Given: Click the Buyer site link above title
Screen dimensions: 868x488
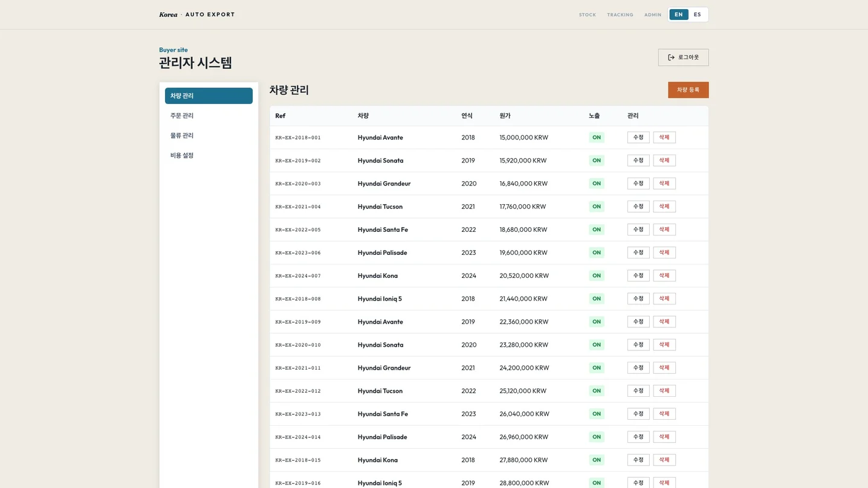Looking at the screenshot, I should (173, 50).
